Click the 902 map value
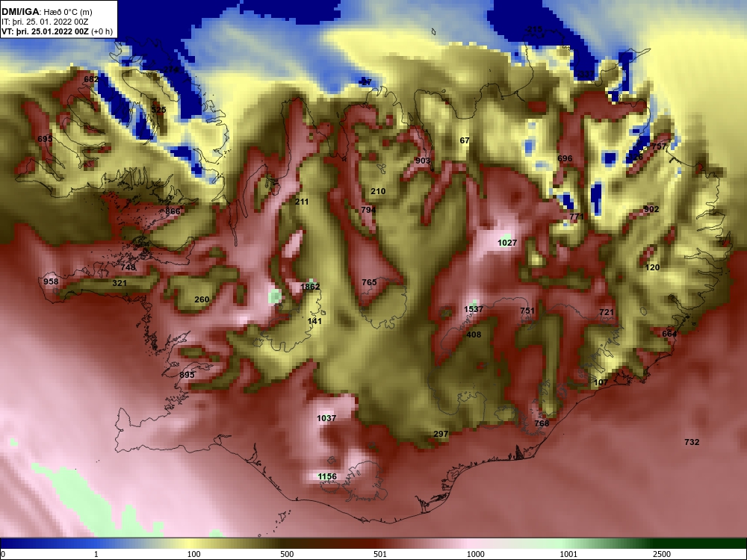 651,209
